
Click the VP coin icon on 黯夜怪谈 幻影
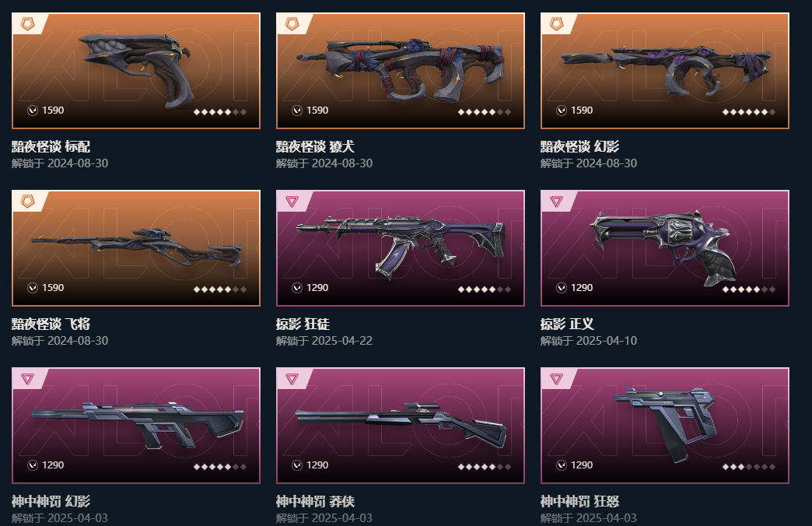pos(562,110)
